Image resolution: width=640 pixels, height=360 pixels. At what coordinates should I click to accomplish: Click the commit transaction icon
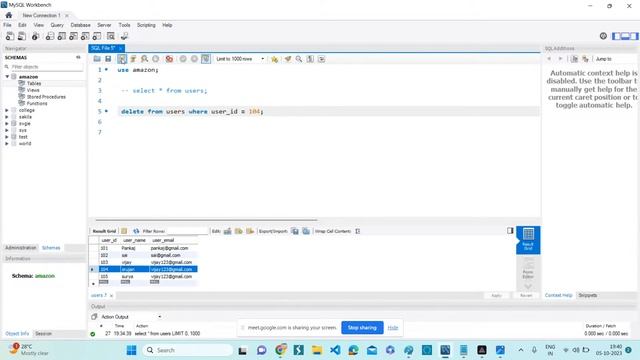tap(183, 59)
